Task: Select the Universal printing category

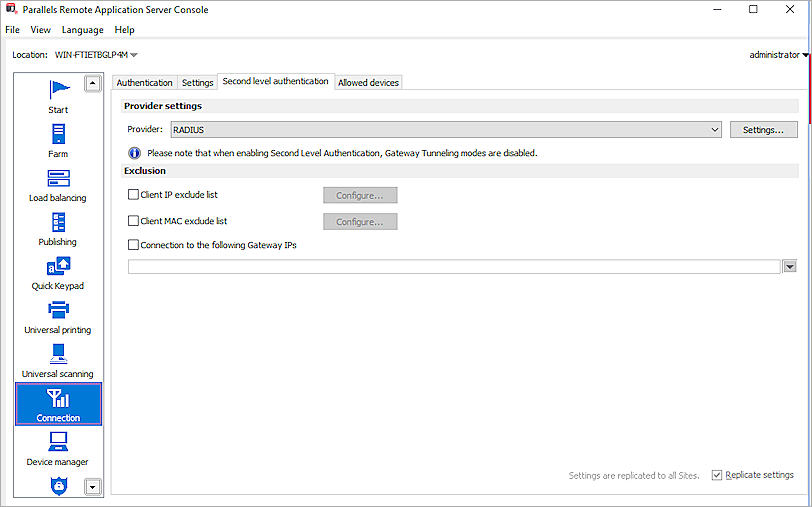Action: pos(58,317)
